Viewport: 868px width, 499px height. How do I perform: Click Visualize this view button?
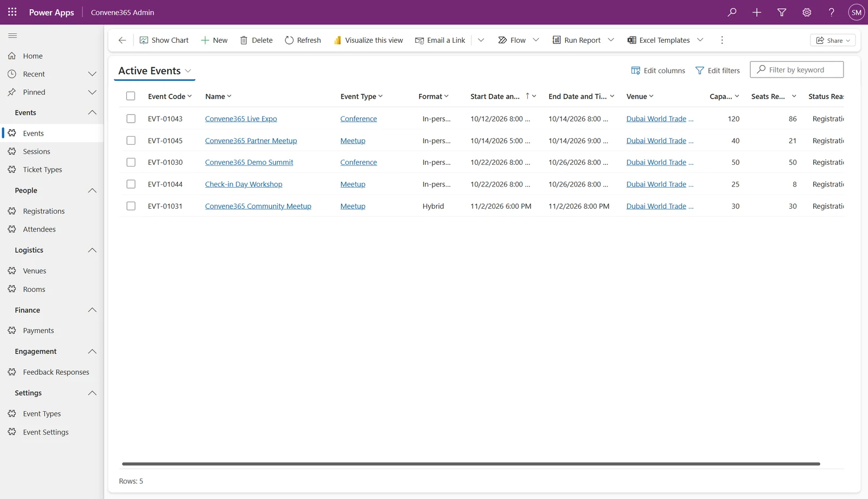pos(368,40)
